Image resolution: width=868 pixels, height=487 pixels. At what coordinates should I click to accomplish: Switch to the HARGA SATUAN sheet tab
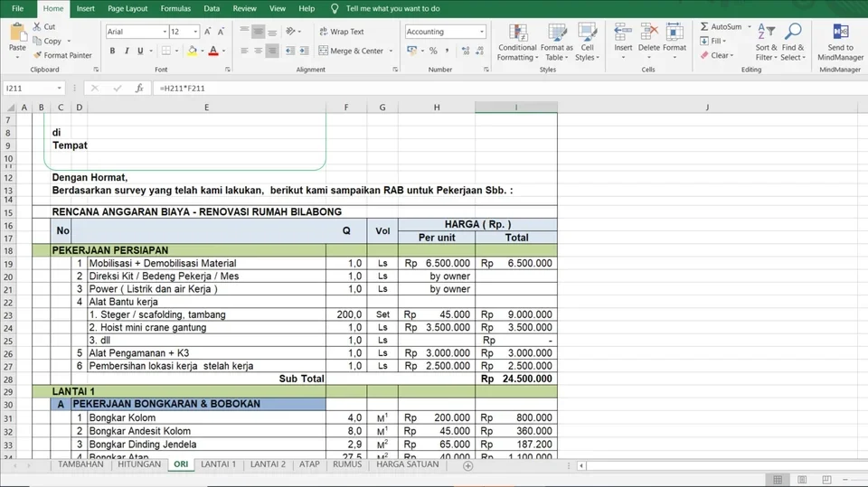[x=408, y=464]
